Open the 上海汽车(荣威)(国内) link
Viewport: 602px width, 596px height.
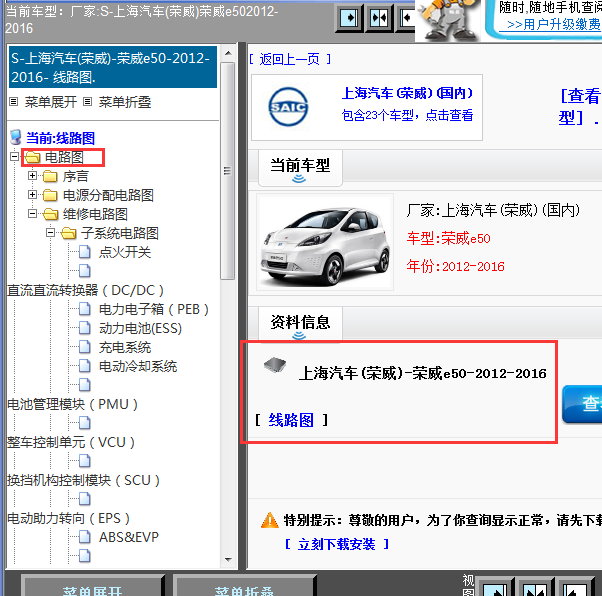coord(407,93)
